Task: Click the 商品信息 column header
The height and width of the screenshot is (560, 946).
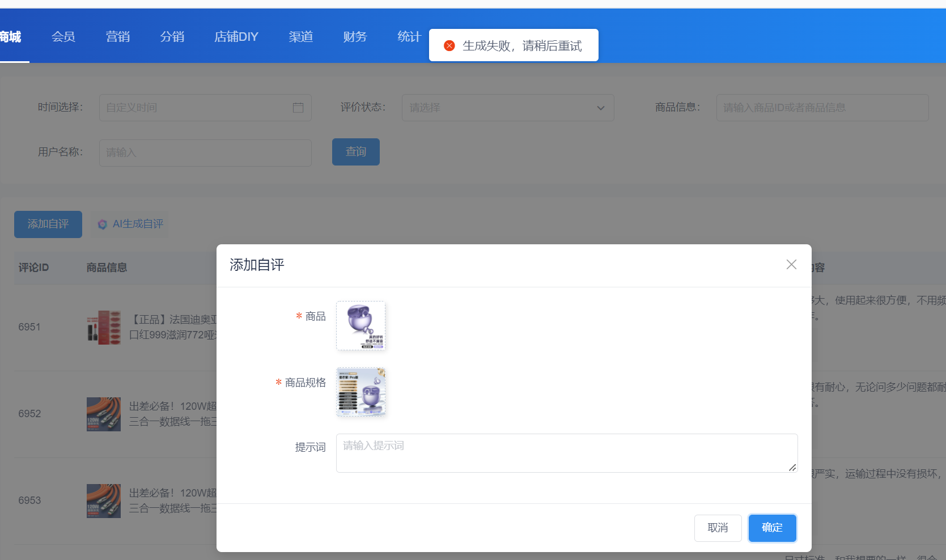Action: tap(107, 268)
